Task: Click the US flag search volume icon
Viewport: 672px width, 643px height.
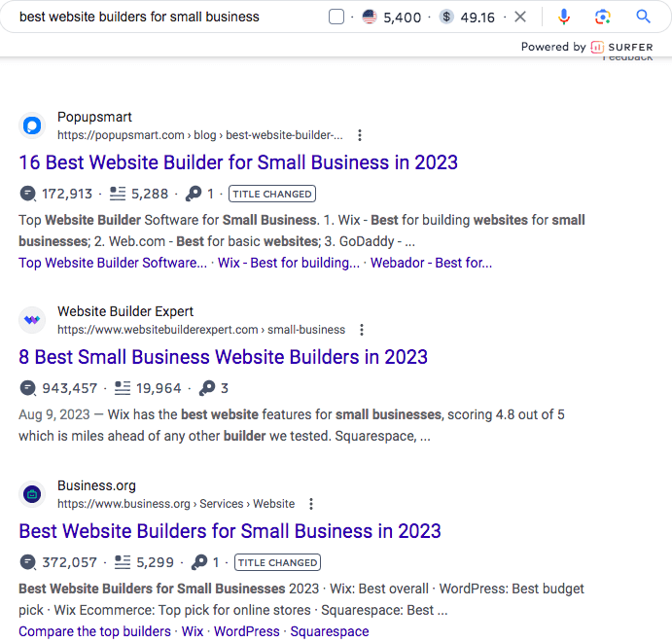Action: [x=369, y=18]
